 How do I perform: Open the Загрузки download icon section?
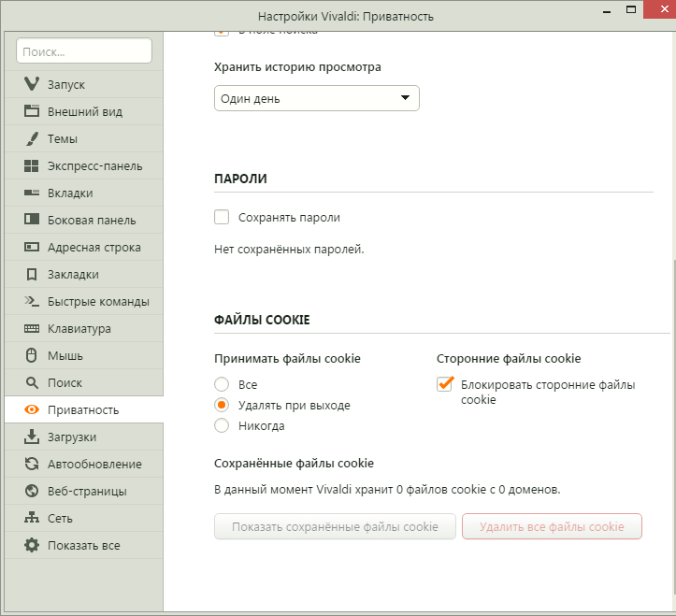[x=32, y=437]
